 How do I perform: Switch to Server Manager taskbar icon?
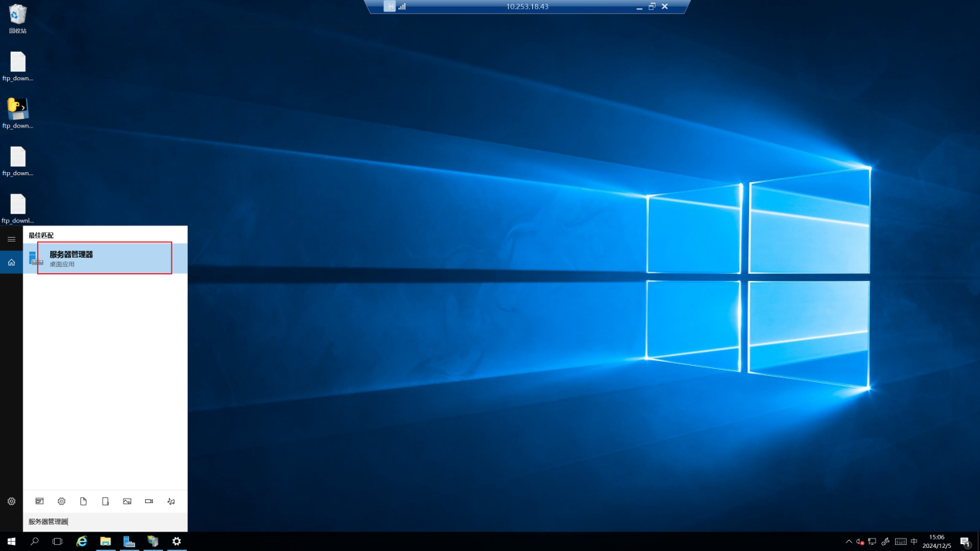point(129,542)
